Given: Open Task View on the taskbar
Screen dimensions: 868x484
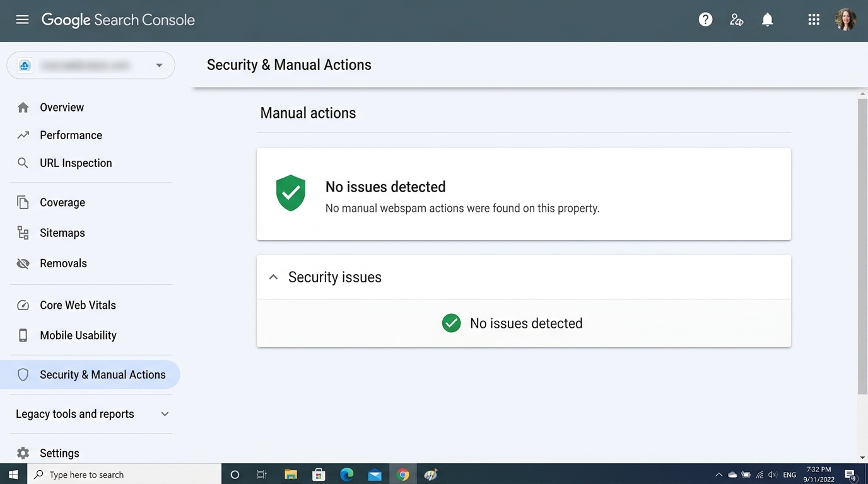Looking at the screenshot, I should click(x=262, y=475).
